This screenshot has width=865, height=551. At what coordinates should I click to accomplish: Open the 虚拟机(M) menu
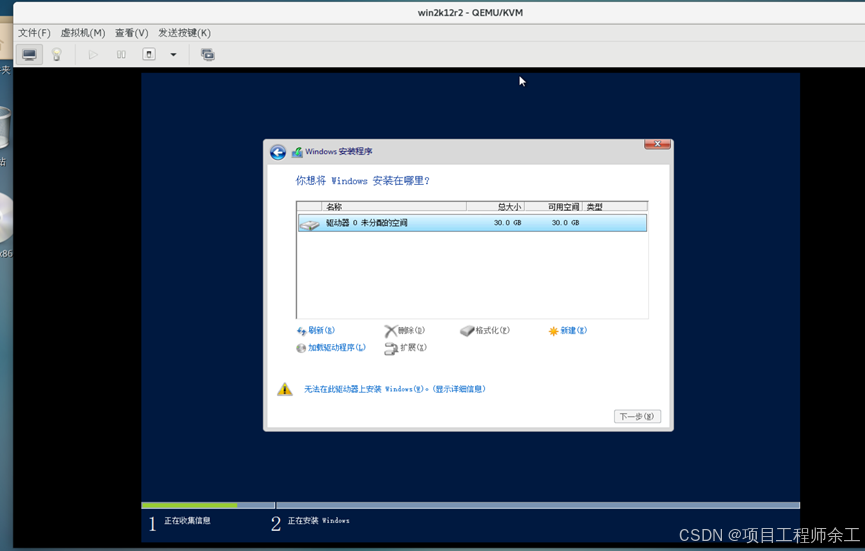tap(83, 33)
